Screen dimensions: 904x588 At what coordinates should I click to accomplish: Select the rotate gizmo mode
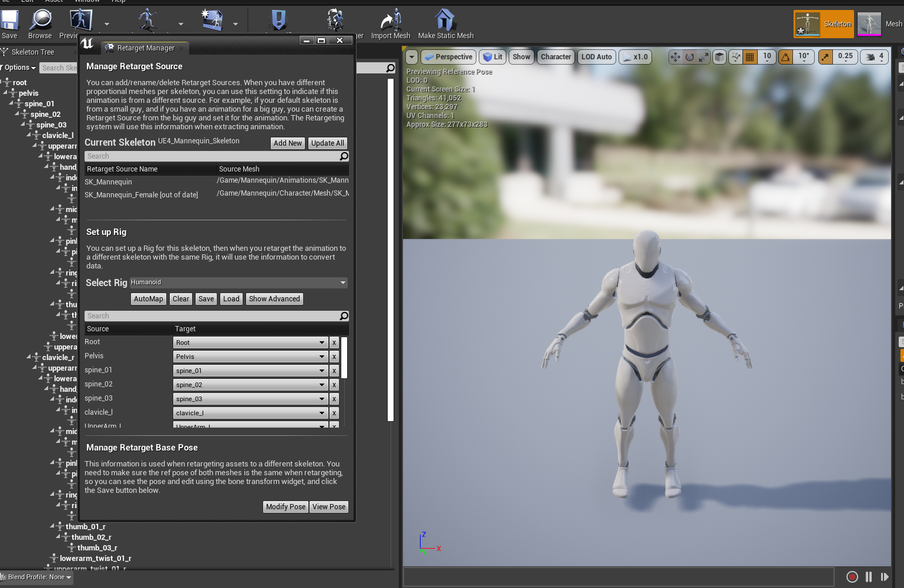689,57
